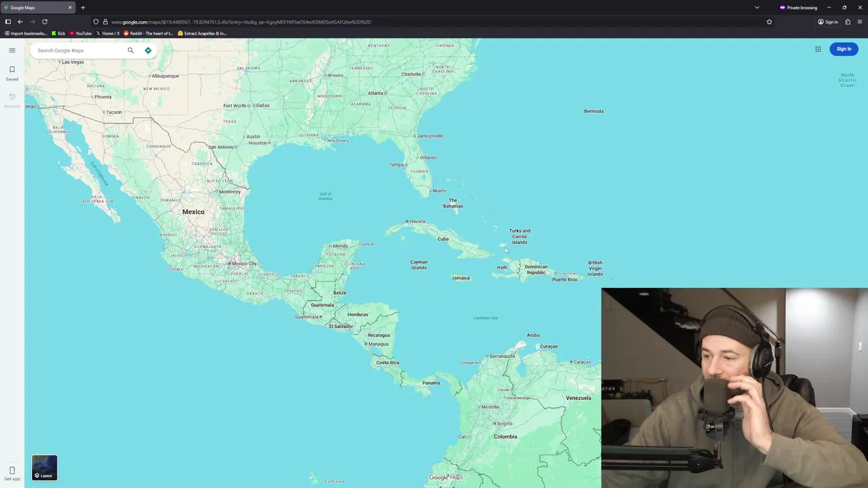
Task: Click the site security padlock icon
Action: [105, 22]
